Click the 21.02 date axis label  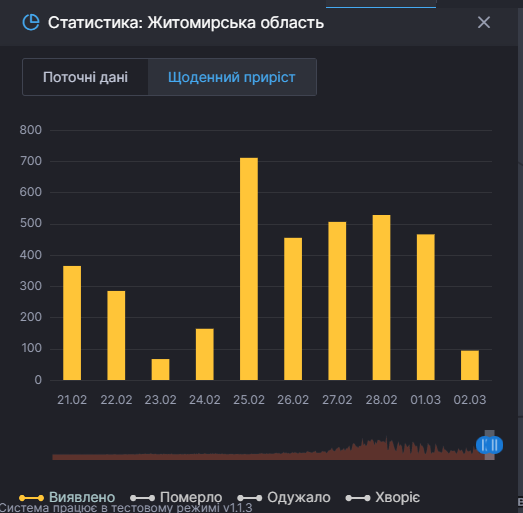pyautogui.click(x=72, y=400)
